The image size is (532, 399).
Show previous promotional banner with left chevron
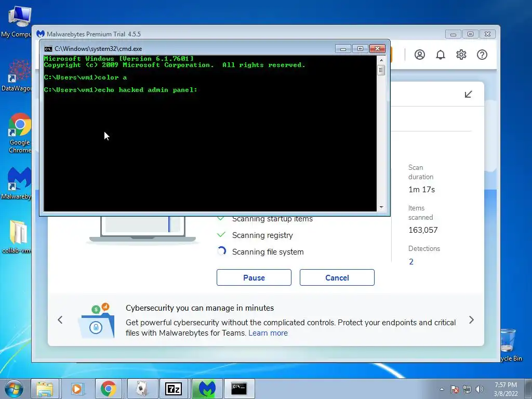pos(60,320)
